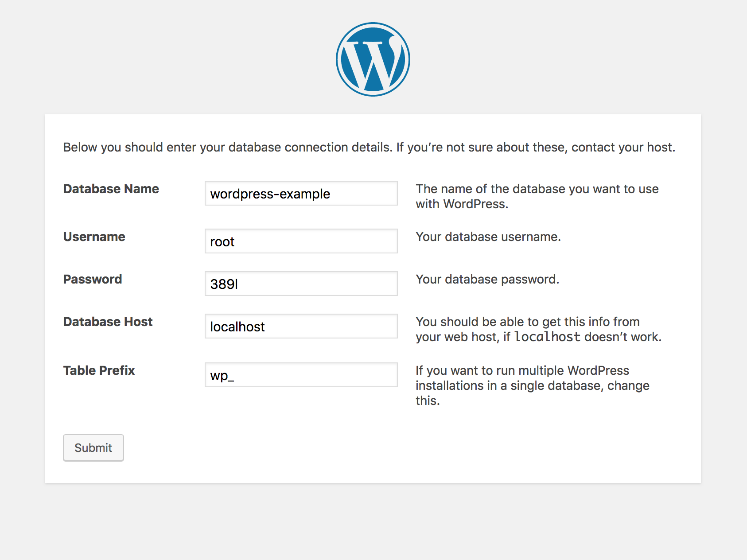Screen dimensions: 747x560
Task: Click the hint 'The name of the database you want to use'
Action: coord(537,189)
